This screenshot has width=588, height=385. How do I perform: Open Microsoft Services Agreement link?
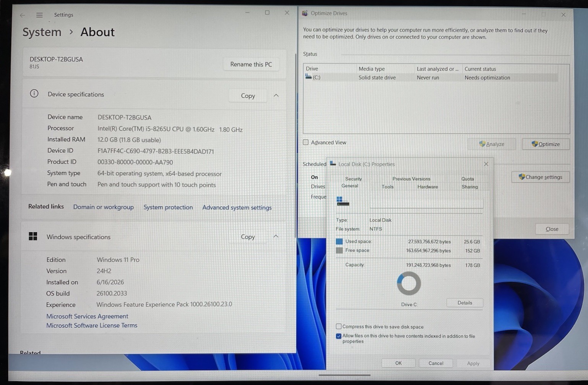pos(87,316)
